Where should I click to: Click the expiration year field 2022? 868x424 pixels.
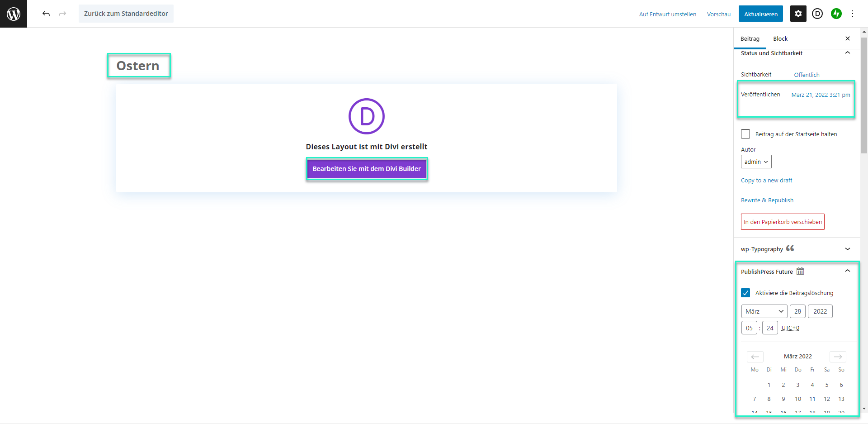click(820, 311)
